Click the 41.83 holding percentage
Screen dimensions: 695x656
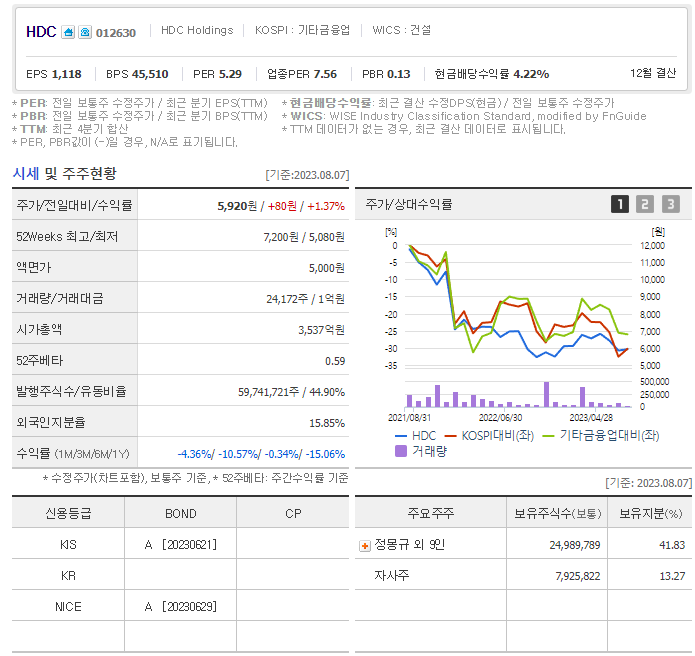(x=672, y=545)
